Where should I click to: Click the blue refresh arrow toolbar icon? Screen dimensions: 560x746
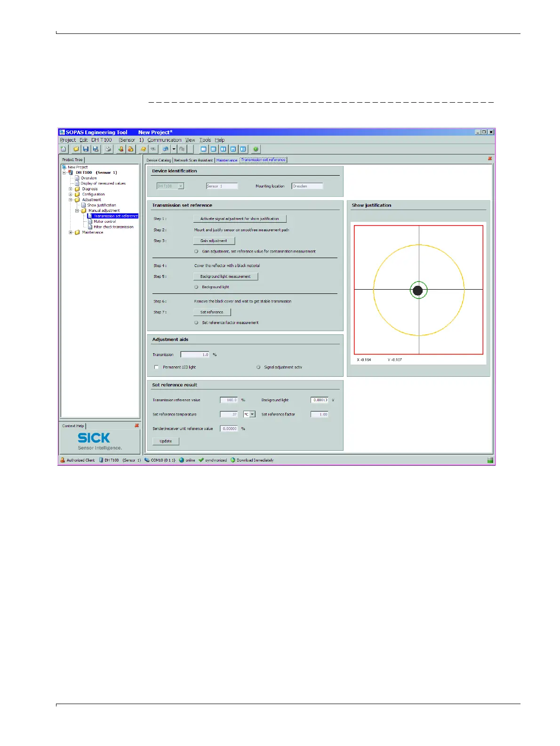(166, 149)
